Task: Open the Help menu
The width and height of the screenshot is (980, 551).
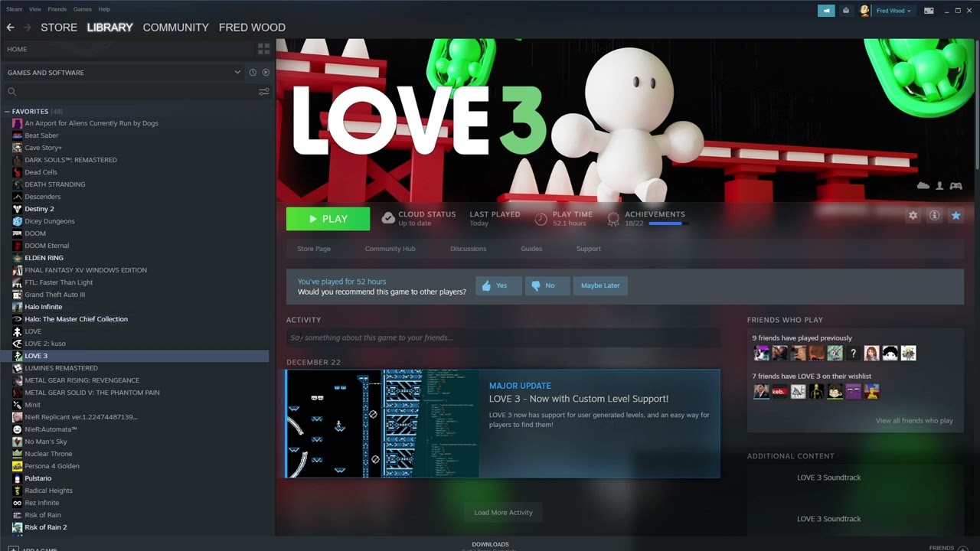Action: click(104, 9)
